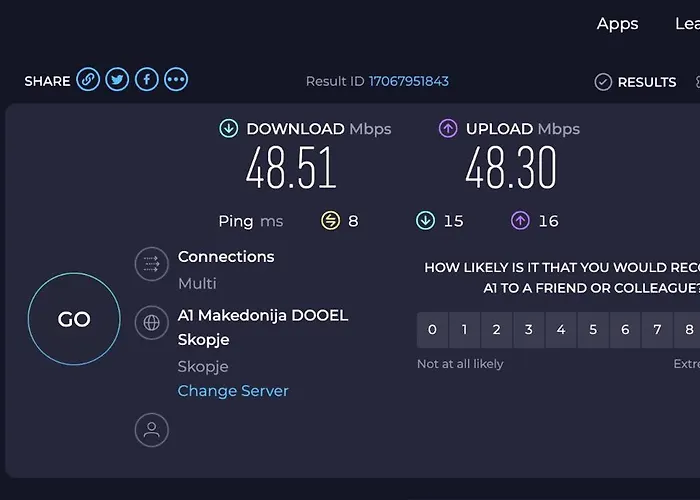700x500 pixels.
Task: Click the user profile icon
Action: pyautogui.click(x=152, y=430)
